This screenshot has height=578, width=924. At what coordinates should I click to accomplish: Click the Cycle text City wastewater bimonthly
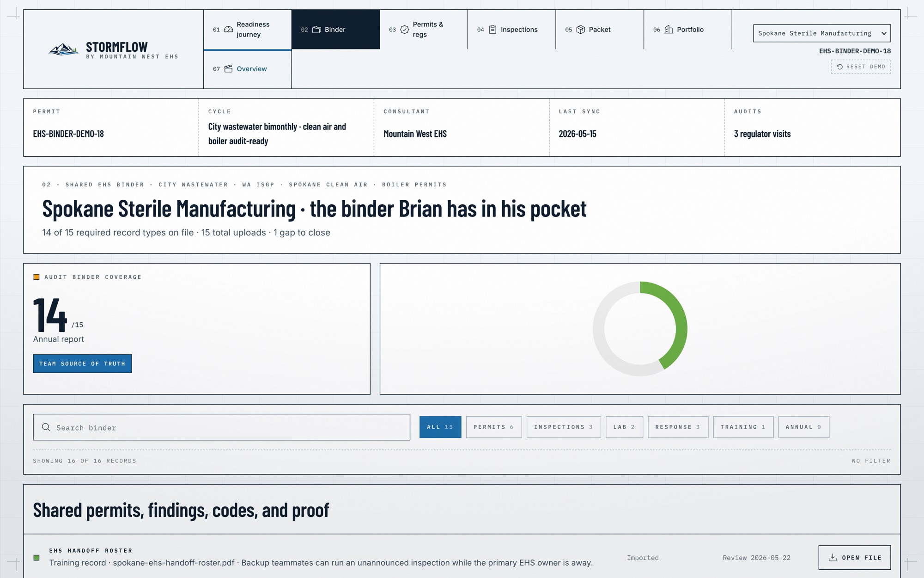277,134
